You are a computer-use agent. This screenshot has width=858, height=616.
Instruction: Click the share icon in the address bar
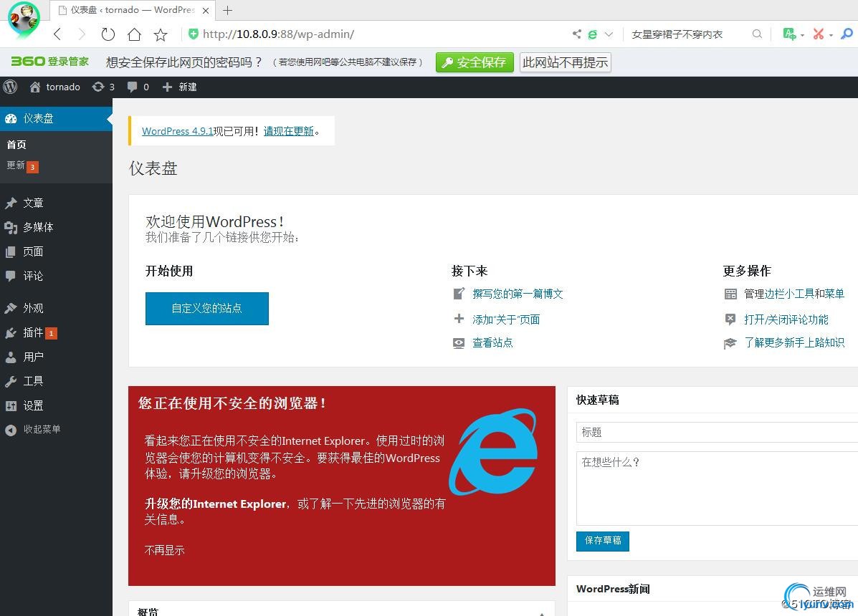pyautogui.click(x=577, y=34)
